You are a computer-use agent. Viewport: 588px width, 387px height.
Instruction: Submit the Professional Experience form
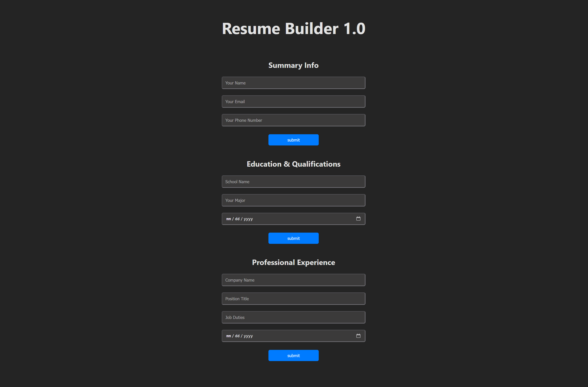point(294,356)
